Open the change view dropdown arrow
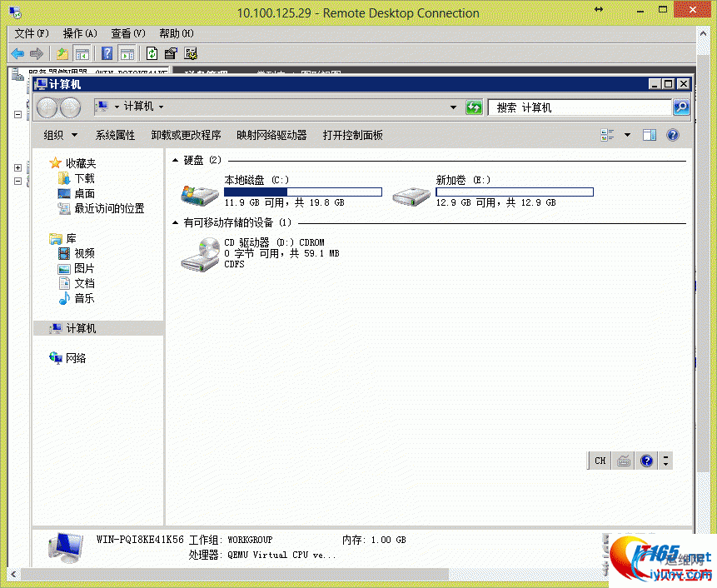 pos(627,135)
